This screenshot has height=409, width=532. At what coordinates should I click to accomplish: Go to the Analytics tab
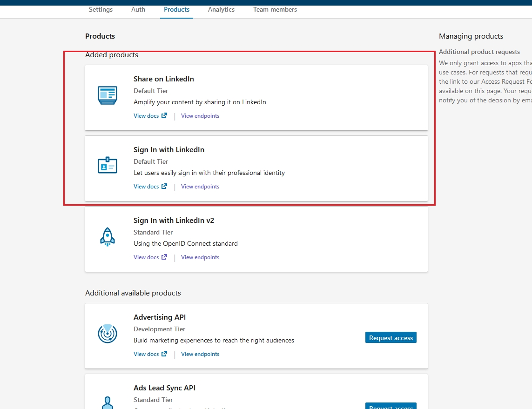click(221, 9)
